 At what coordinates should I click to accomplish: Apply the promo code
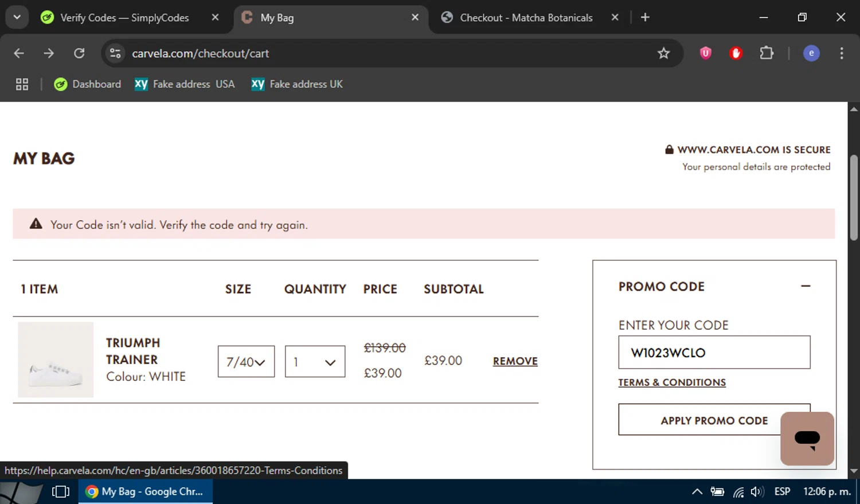pyautogui.click(x=714, y=420)
